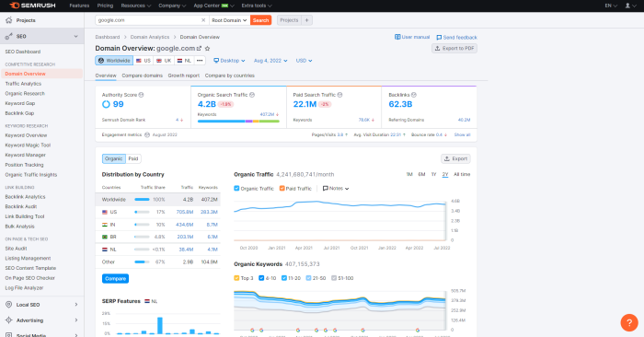Click the Backlinks info icon
The width and height of the screenshot is (644, 337).
414,95
